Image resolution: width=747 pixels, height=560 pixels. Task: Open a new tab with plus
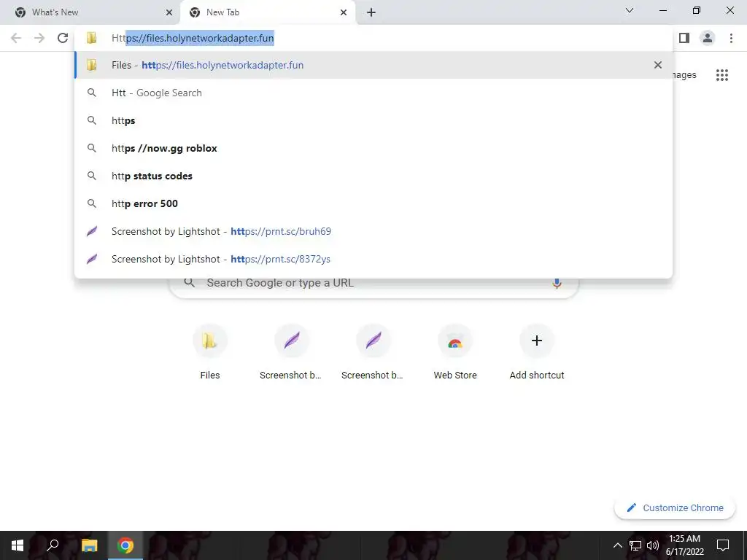click(x=371, y=12)
